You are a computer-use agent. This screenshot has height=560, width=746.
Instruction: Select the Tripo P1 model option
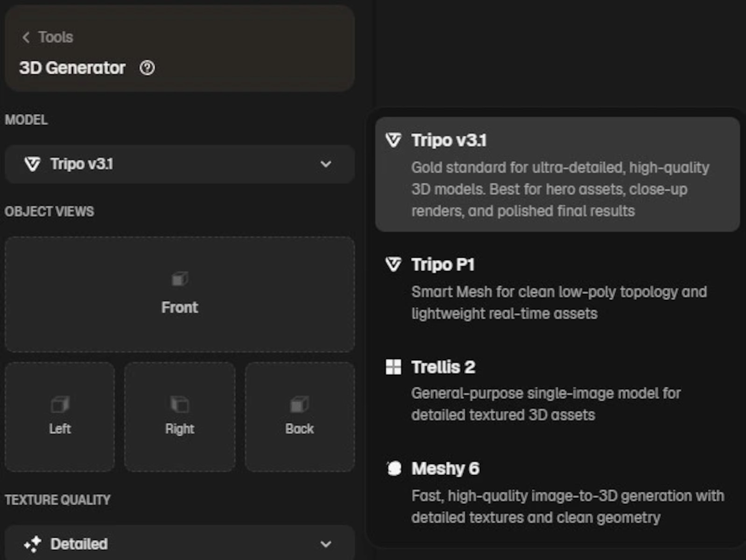coord(557,288)
